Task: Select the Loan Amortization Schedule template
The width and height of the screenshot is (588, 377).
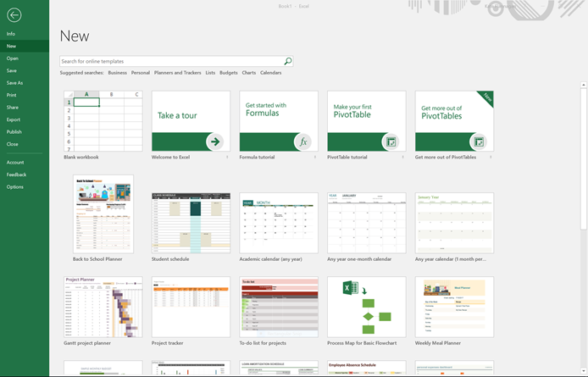Action: point(279,368)
